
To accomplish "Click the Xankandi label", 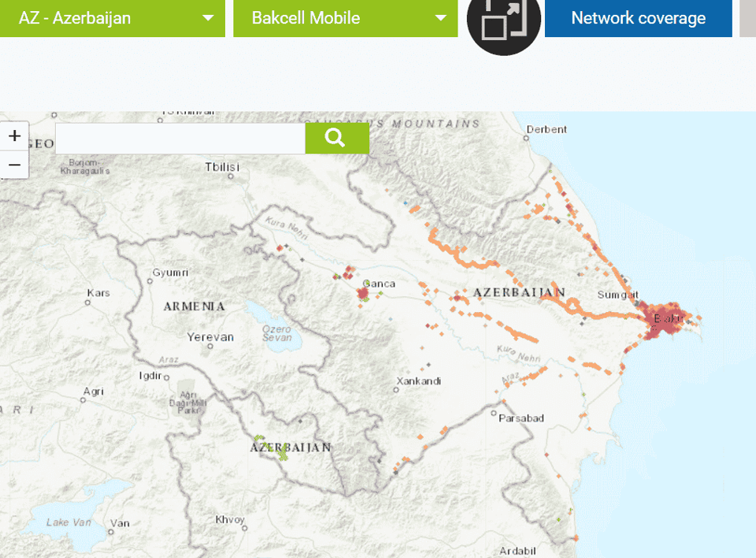I will point(417,381).
